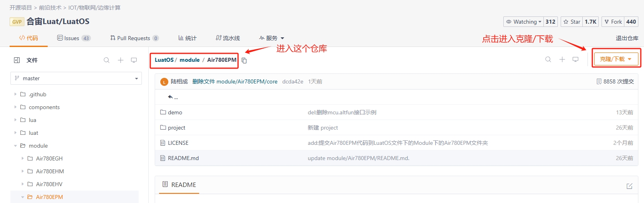644x203 pixels.
Task: Open README.md file
Action: (183, 158)
